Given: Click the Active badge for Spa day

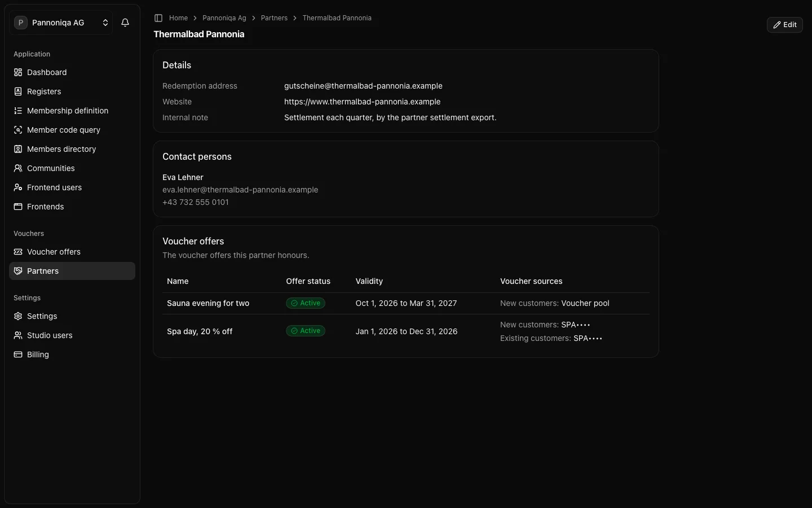Looking at the screenshot, I should pyautogui.click(x=306, y=331).
